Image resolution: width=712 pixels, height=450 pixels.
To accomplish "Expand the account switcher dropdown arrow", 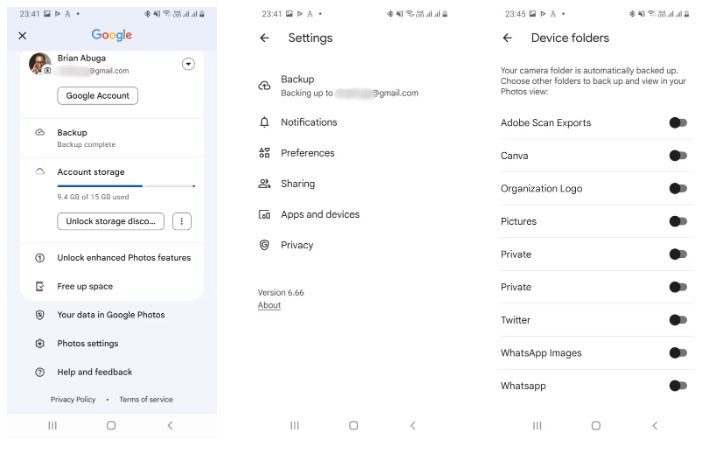I will 188,64.
